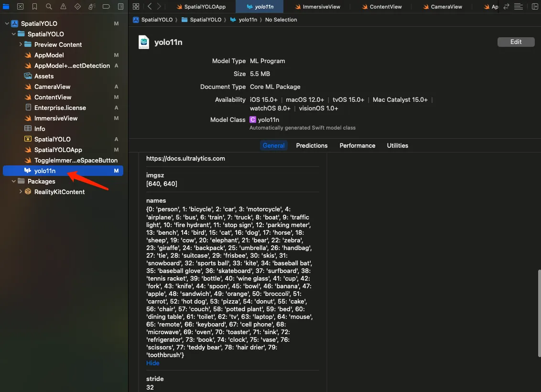Click the swap editor arrows icon

coord(506,6)
